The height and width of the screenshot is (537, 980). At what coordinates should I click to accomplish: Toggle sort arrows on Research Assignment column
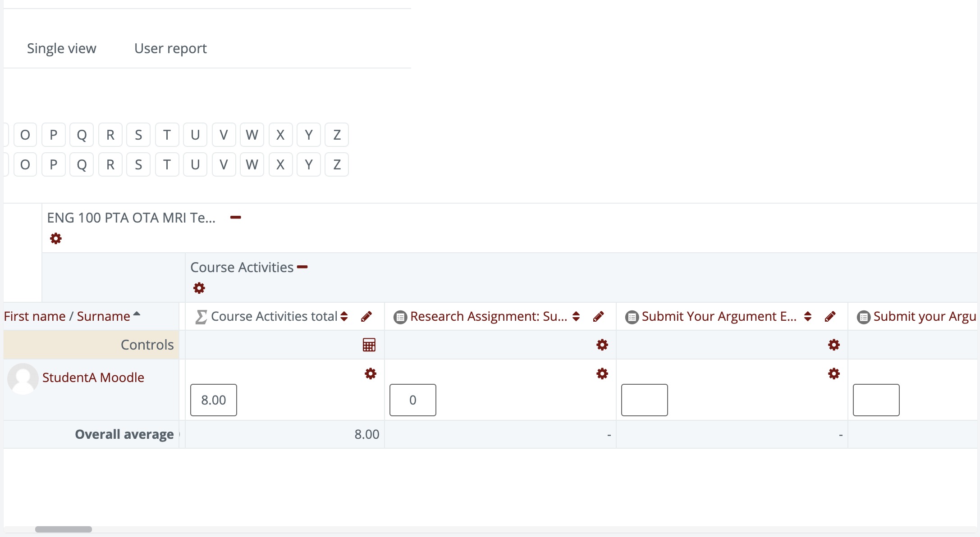pos(576,316)
